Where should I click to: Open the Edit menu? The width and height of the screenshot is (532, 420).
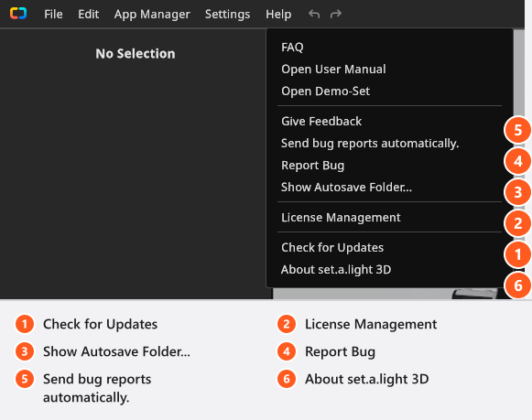click(x=88, y=15)
